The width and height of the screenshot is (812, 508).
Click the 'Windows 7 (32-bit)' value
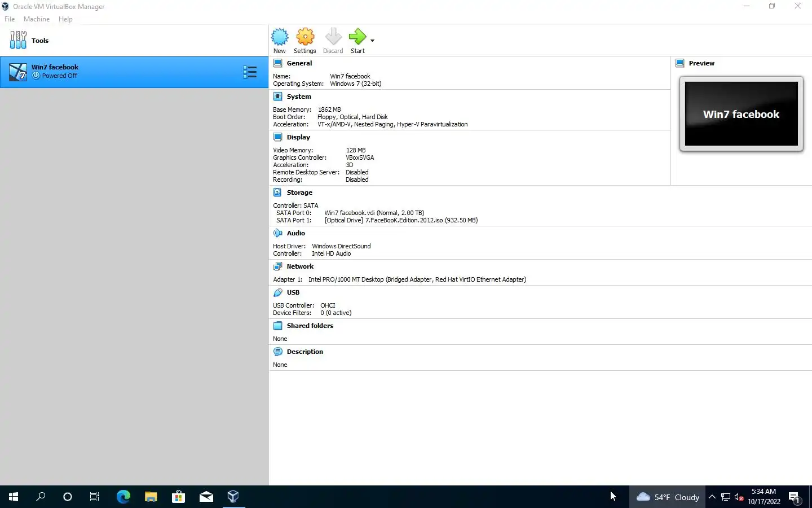[356, 84]
